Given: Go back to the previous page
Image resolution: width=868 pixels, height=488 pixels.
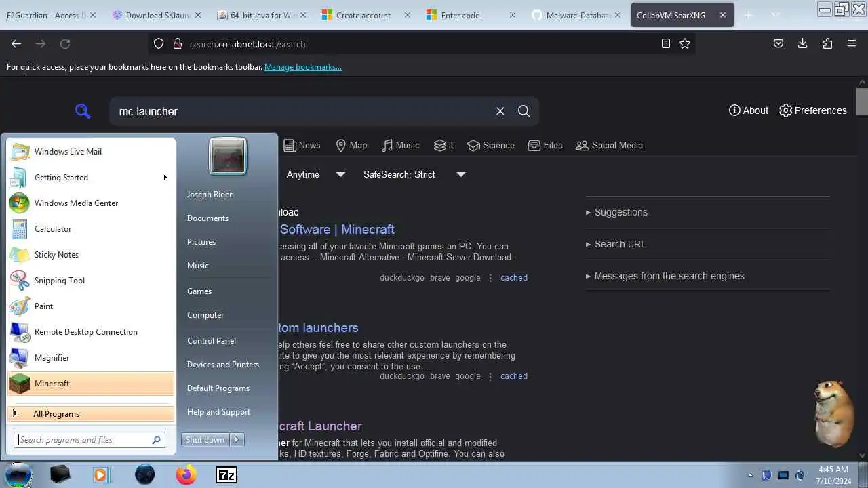Looking at the screenshot, I should point(16,43).
